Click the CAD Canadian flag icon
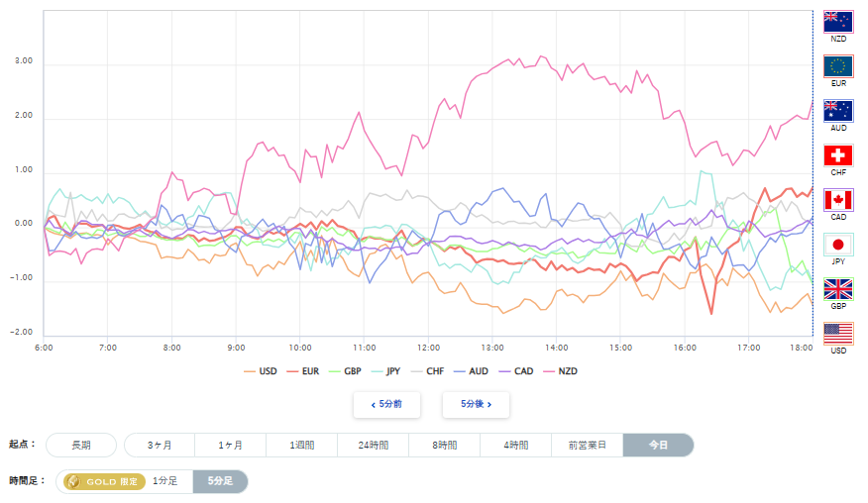Screen dimensions: 868x503 (838, 200)
